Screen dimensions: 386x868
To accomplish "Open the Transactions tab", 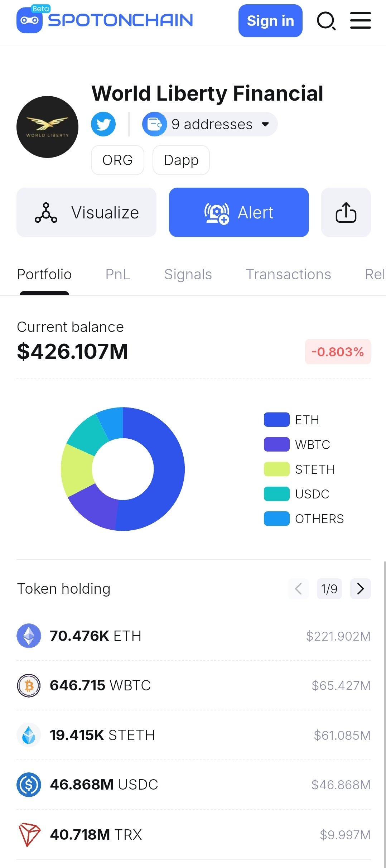I will pos(288,274).
